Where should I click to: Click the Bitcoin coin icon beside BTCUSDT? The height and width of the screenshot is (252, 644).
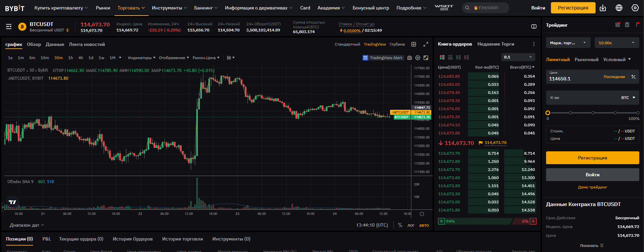click(x=22, y=27)
